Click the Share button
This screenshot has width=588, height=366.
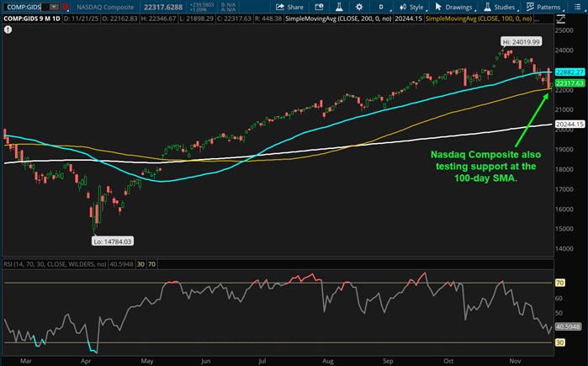pyautogui.click(x=290, y=7)
